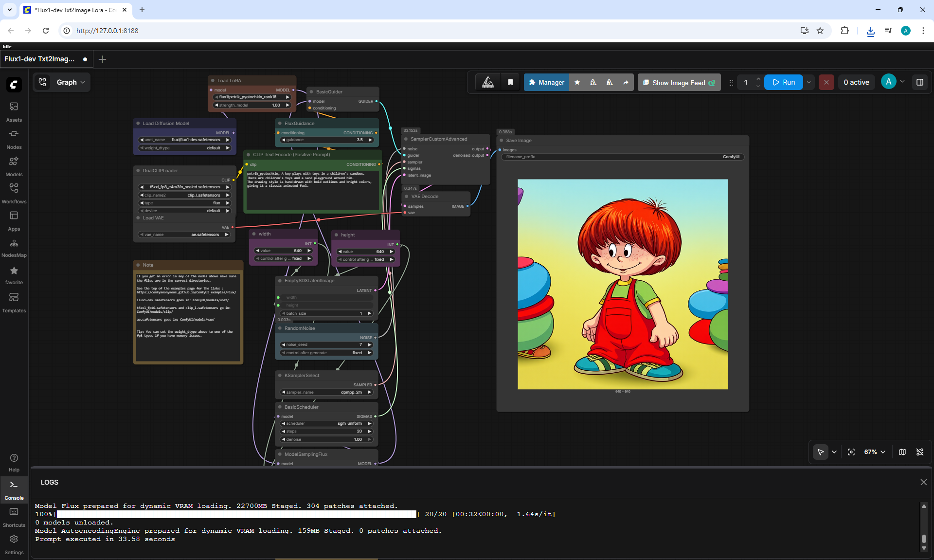Open the Nodes library panel

point(14,139)
